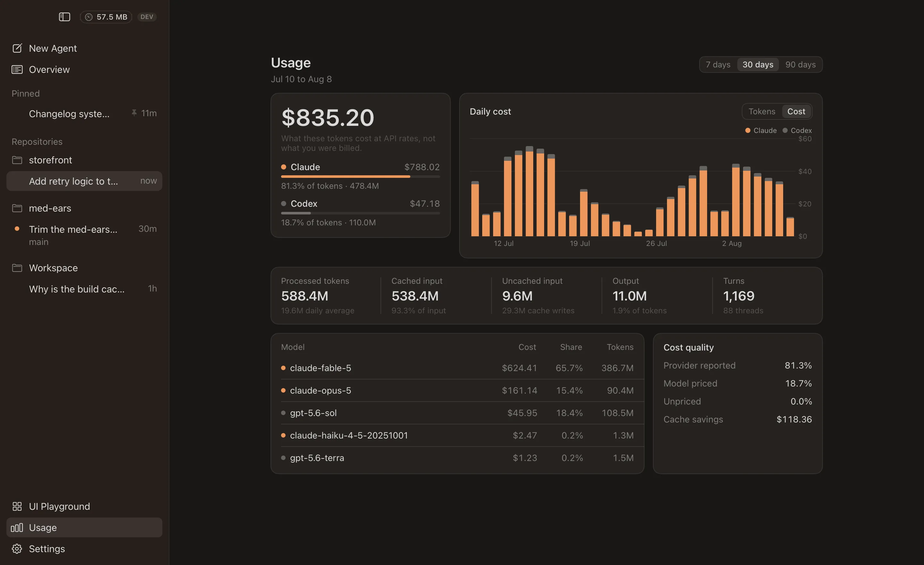Screen dimensions: 924x565
Task: Click the Jul 10 to Aug 8 date range
Action: click(x=301, y=79)
